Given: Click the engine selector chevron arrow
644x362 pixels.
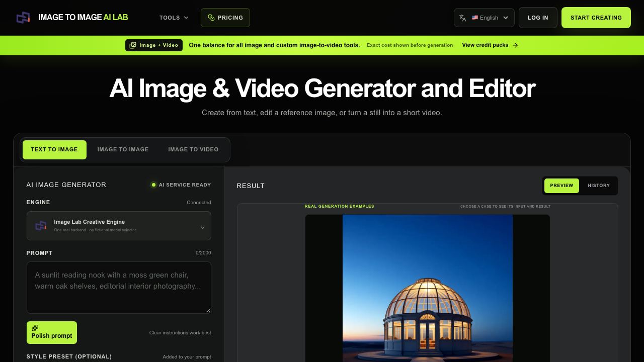Looking at the screenshot, I should tap(202, 227).
